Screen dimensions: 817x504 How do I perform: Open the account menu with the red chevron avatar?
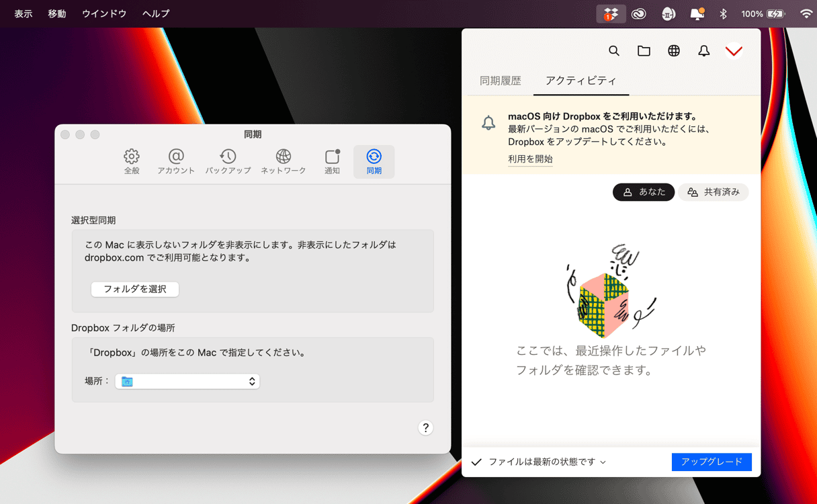[734, 50]
